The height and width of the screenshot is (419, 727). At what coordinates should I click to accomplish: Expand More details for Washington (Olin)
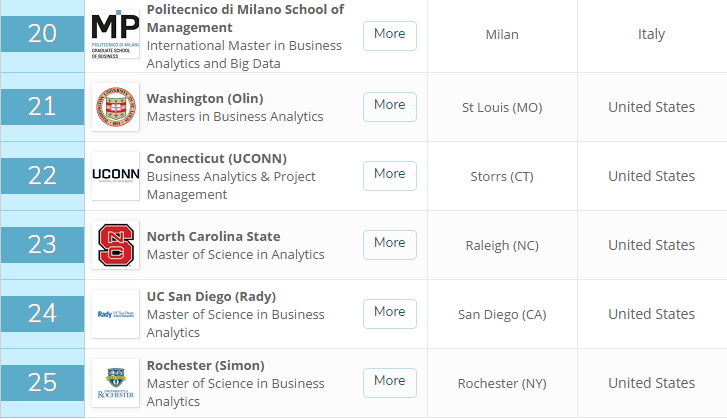pos(389,105)
